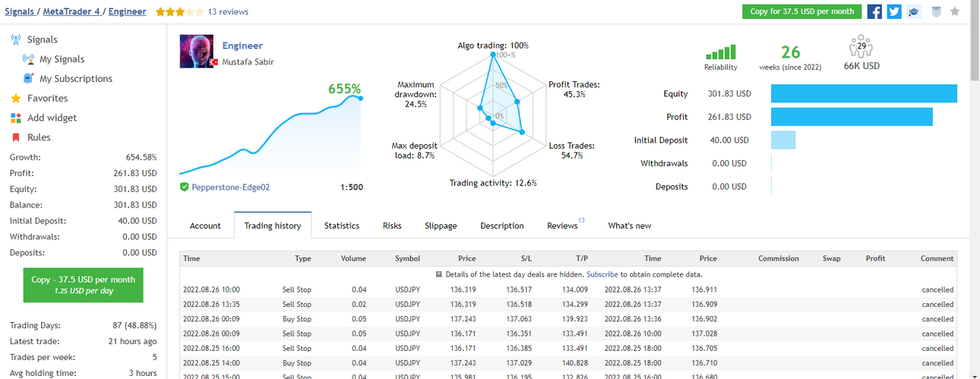The image size is (980, 379).
Task: Open the Slippage tab
Action: (x=441, y=226)
